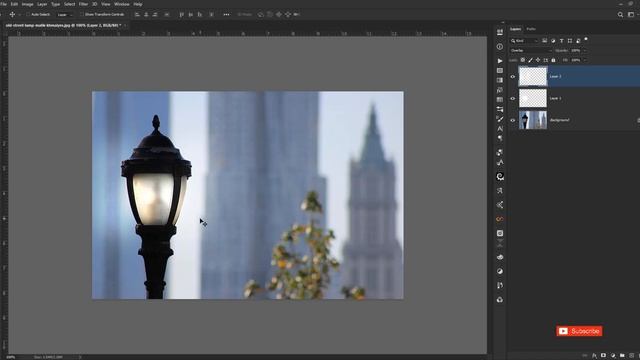
Task: Open the Window menu
Action: (x=122, y=4)
